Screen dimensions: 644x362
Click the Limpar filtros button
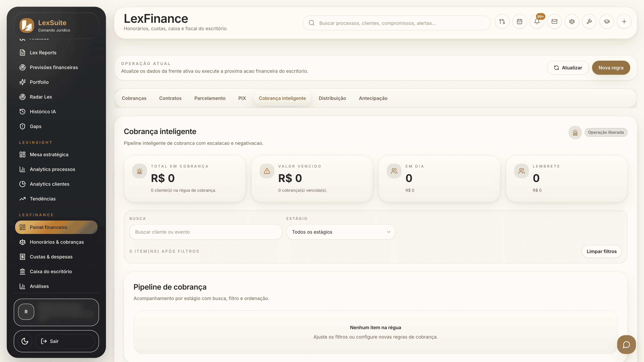coord(602,251)
